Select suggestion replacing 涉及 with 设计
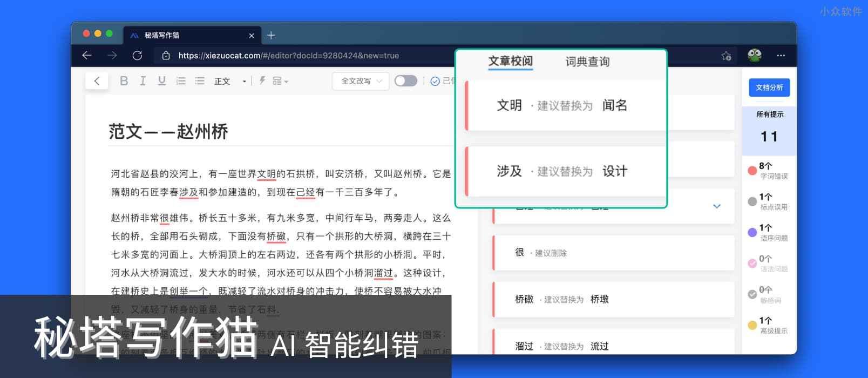This screenshot has width=868, height=378. (x=565, y=171)
